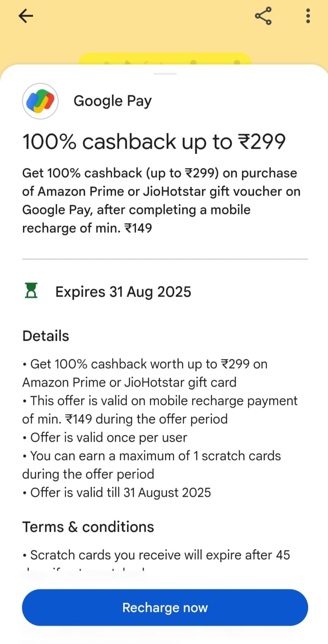Select the offer description paragraph text
The image size is (328, 644).
(x=161, y=201)
